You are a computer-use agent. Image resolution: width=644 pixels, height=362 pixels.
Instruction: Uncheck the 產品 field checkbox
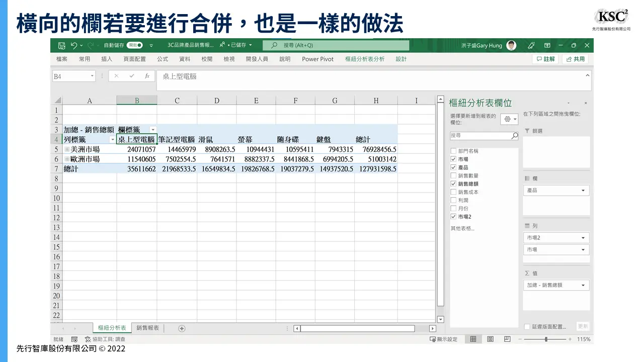(x=454, y=167)
